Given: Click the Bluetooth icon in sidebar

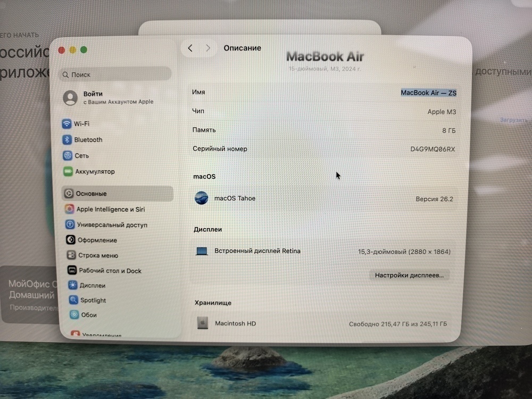Looking at the screenshot, I should click(67, 139).
